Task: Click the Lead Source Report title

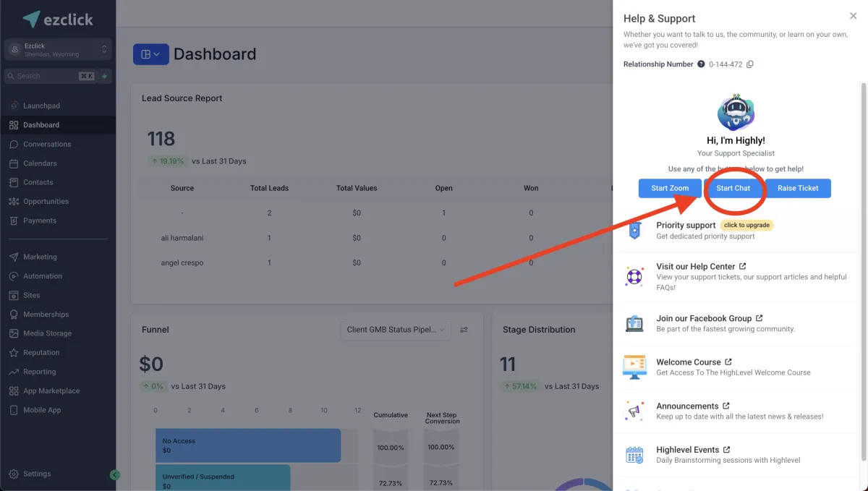Action: 182,98
